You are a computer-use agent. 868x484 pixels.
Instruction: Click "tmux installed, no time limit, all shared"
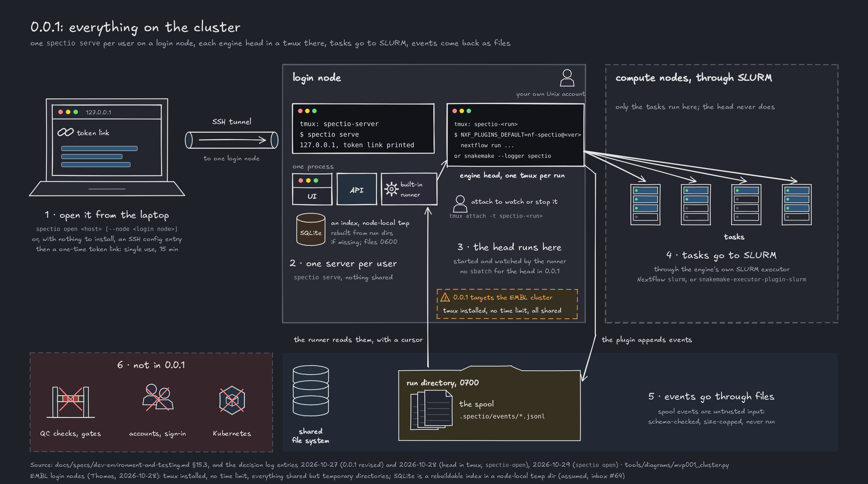[502, 310]
